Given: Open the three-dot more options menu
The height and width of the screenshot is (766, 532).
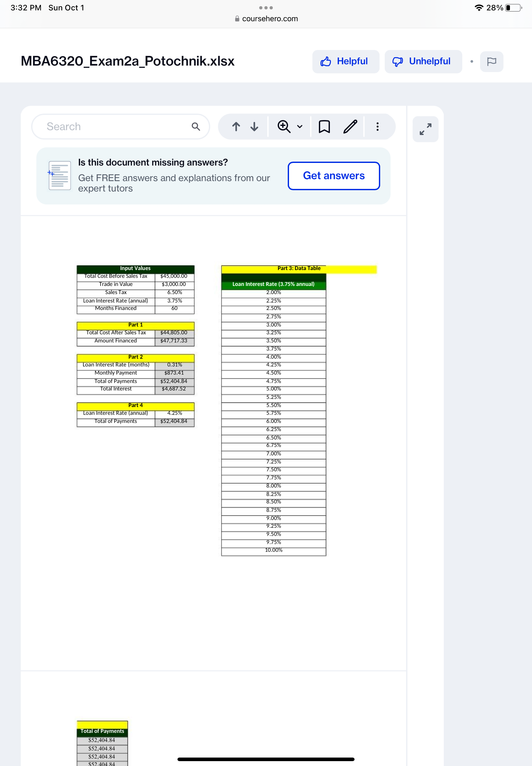Looking at the screenshot, I should [377, 126].
